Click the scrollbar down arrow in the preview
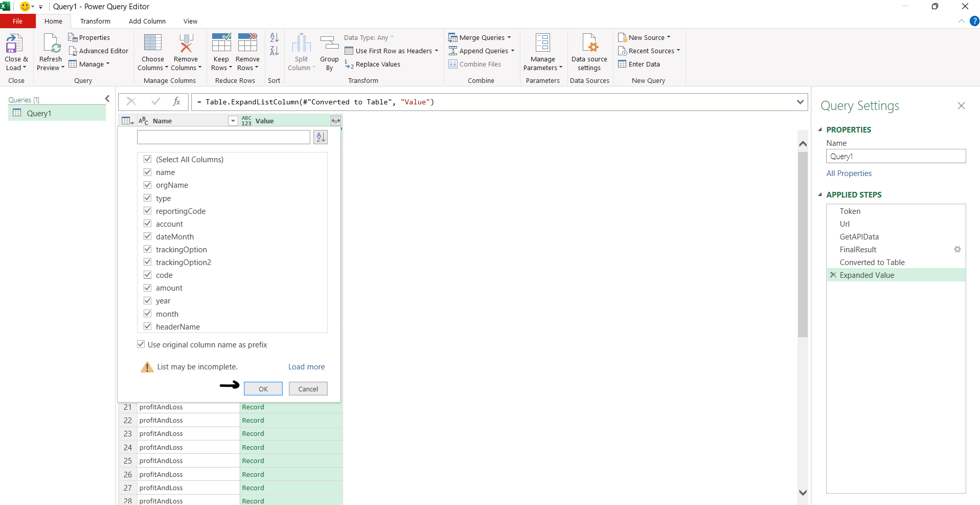This screenshot has height=505, width=980. coord(803,493)
